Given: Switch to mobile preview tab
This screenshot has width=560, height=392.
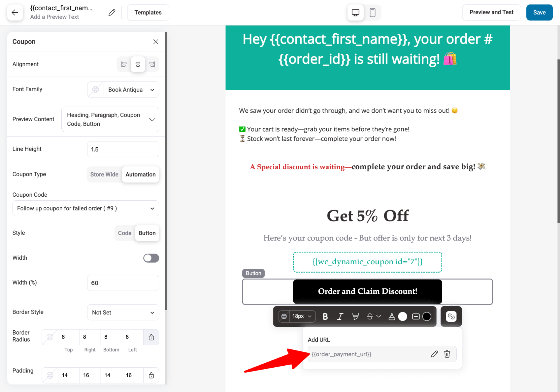Looking at the screenshot, I should click(372, 12).
